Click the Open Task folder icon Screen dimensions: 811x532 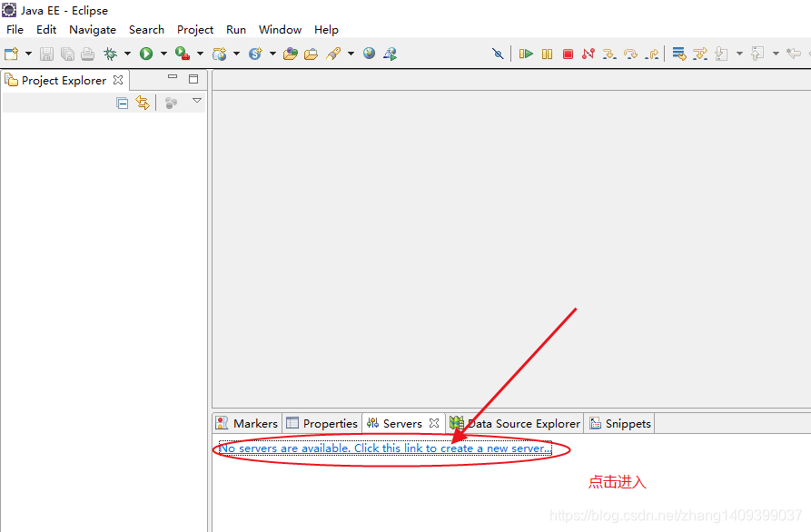tap(311, 54)
